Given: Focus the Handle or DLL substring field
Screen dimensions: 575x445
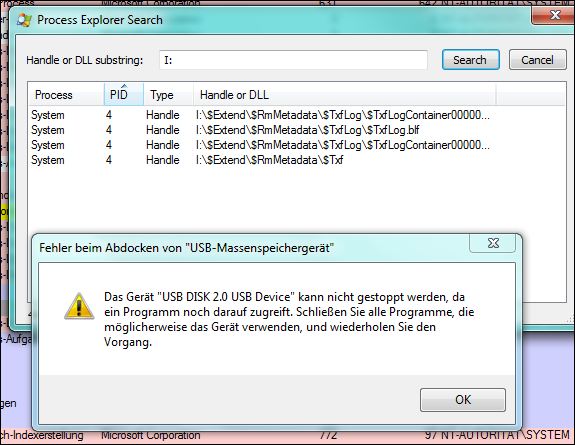Looking at the screenshot, I should pyautogui.click(x=293, y=60).
